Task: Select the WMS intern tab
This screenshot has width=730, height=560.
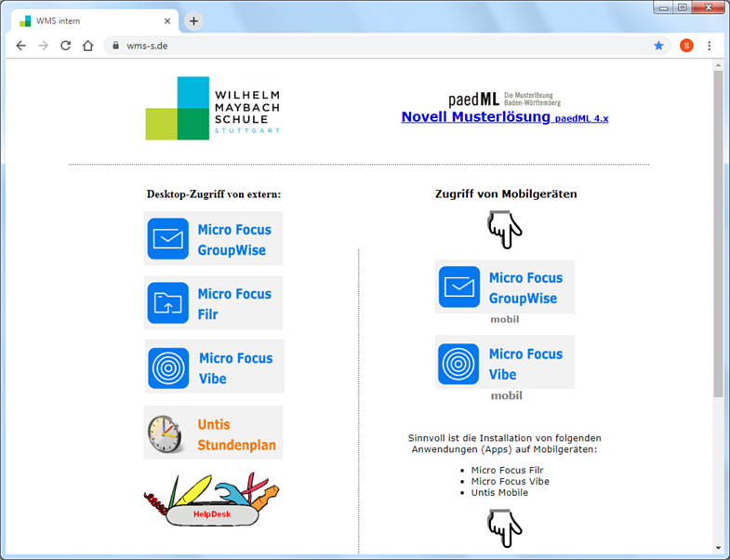Action: click(95, 21)
